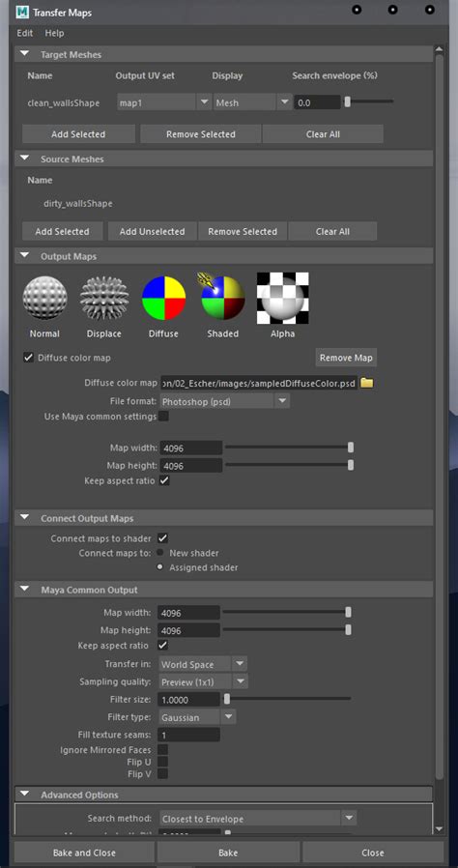Open the File format Photoshop dropdown
The height and width of the screenshot is (868, 458).
[x=224, y=401]
